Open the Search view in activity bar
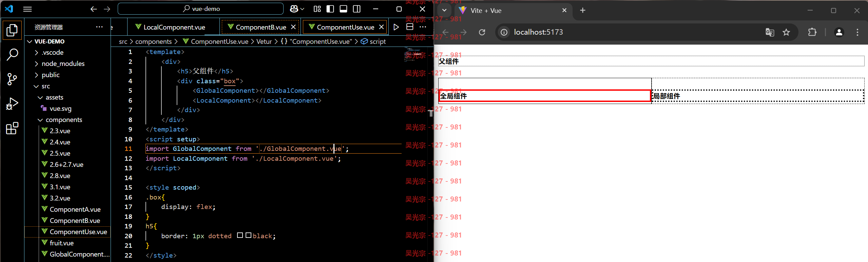868x262 pixels. 12,54
